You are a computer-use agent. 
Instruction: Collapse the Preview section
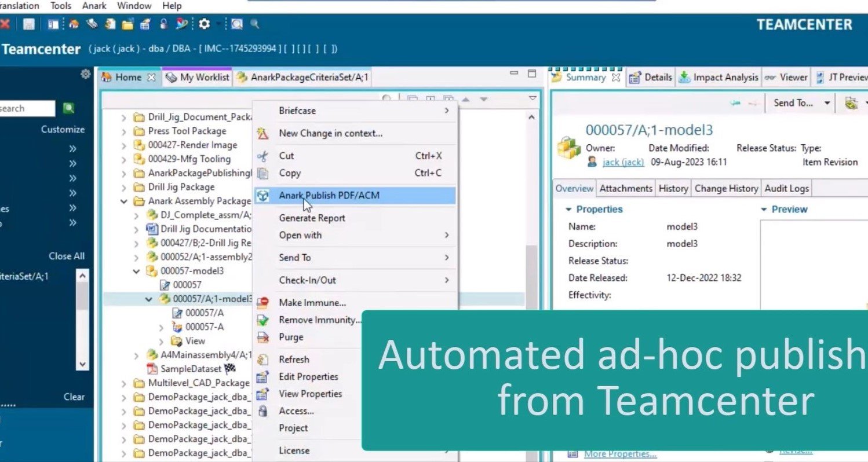pyautogui.click(x=764, y=210)
